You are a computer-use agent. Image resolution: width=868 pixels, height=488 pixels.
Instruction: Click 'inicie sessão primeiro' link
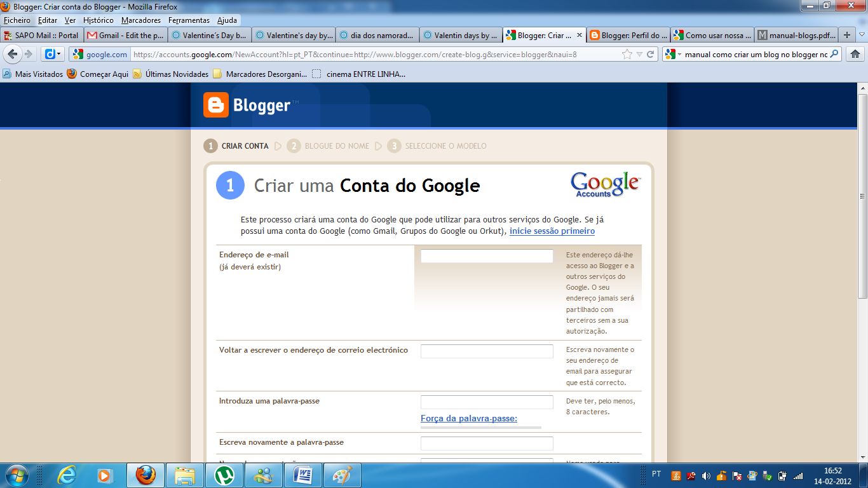tap(552, 231)
